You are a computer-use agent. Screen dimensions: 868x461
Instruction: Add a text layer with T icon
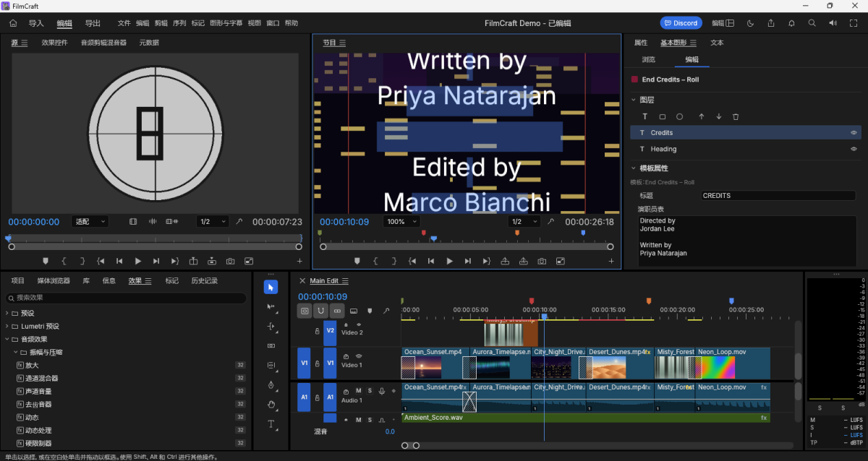645,116
